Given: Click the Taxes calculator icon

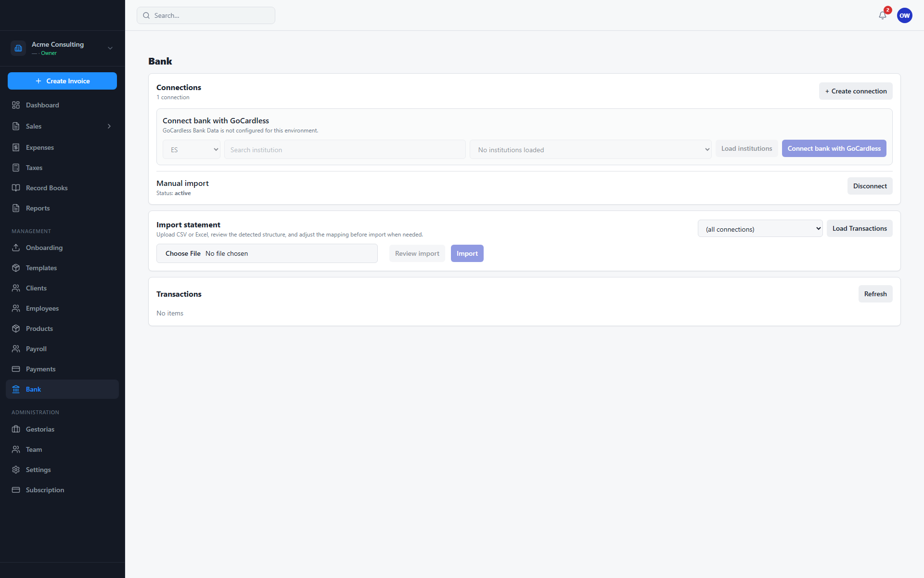Looking at the screenshot, I should tap(16, 168).
